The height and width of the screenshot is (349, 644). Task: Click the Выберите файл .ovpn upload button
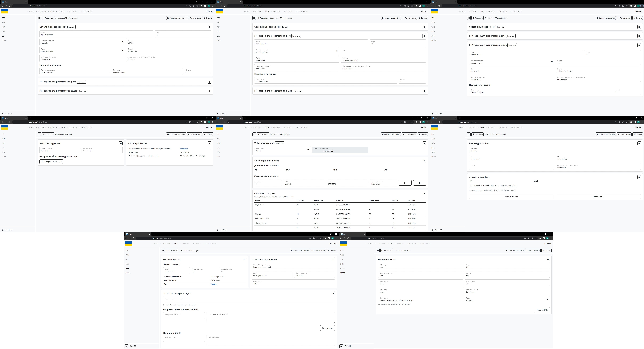pyautogui.click(x=51, y=162)
